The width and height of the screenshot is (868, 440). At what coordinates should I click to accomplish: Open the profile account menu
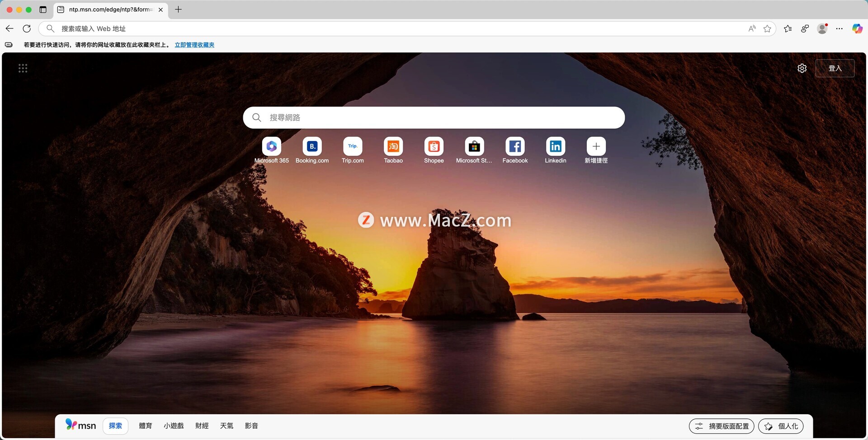822,29
